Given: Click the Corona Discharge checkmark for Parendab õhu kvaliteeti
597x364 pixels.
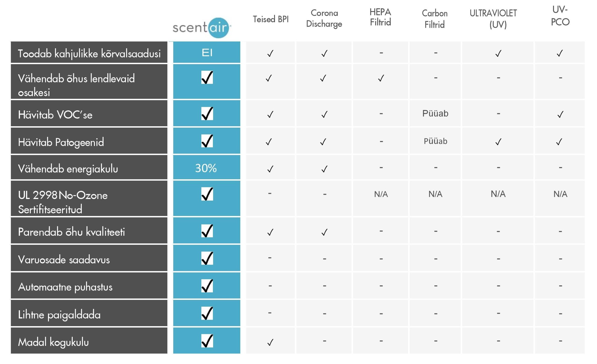Looking at the screenshot, I should 324,232.
